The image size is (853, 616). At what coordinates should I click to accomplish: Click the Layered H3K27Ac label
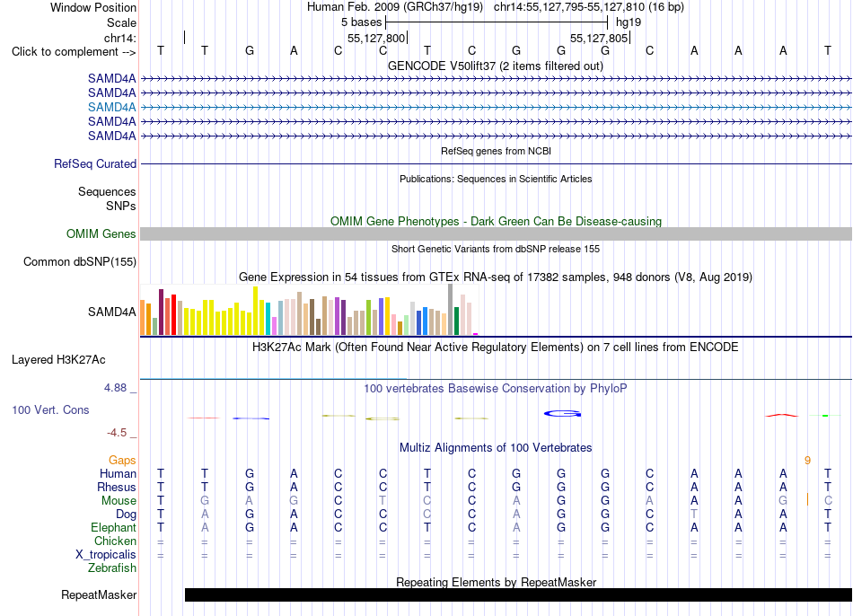point(58,360)
